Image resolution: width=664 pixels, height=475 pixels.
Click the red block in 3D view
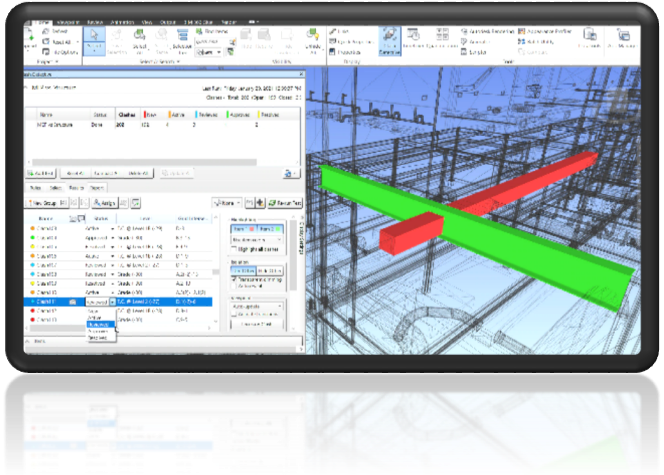point(411,232)
